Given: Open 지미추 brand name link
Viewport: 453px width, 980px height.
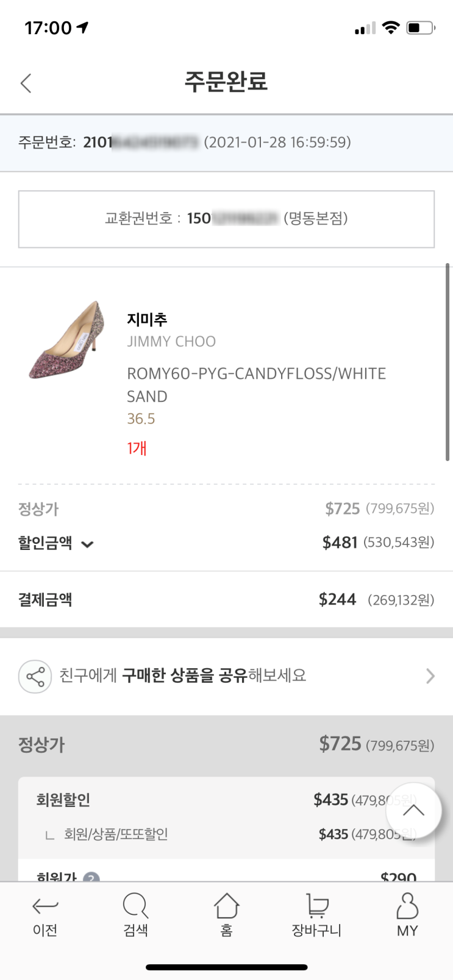Looking at the screenshot, I should tap(147, 319).
